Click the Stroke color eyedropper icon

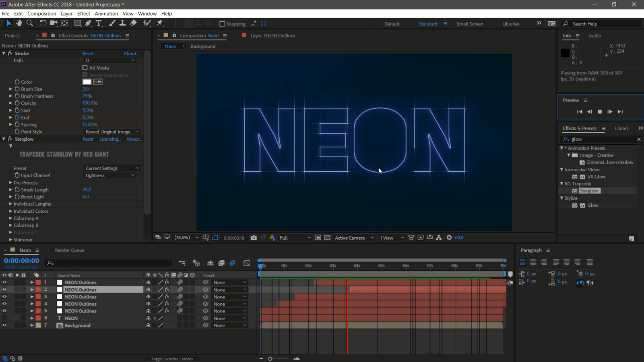[98, 82]
